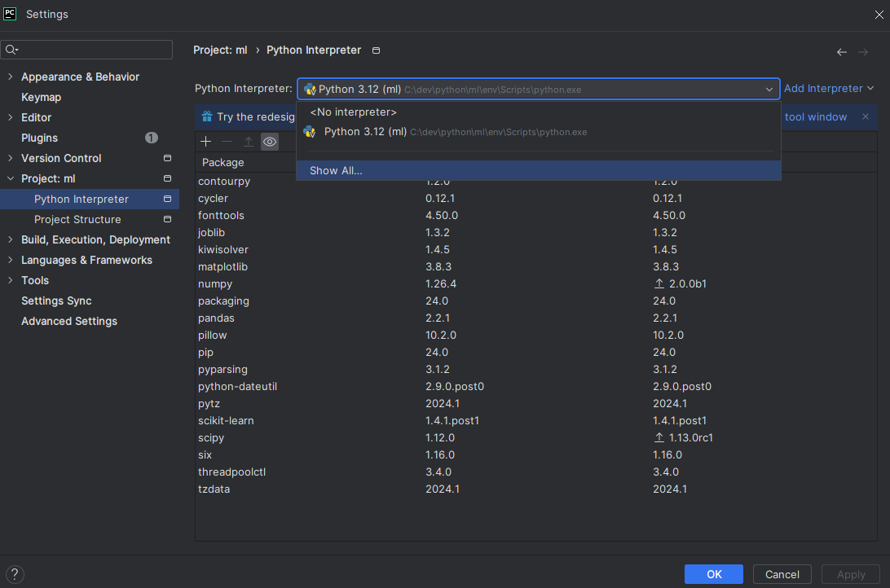Select the numpy package row
The image size is (890, 588).
536,283
